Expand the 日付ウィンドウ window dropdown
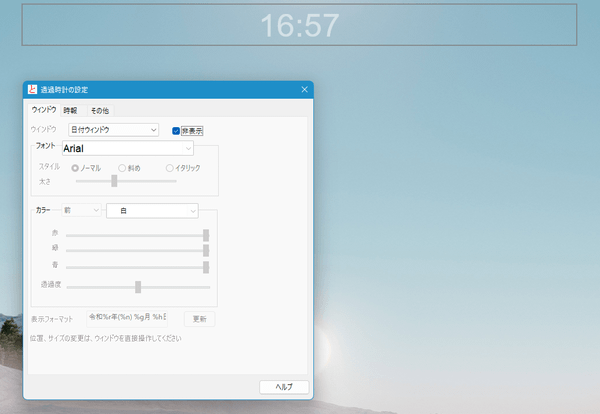The image size is (600, 414). (113, 130)
